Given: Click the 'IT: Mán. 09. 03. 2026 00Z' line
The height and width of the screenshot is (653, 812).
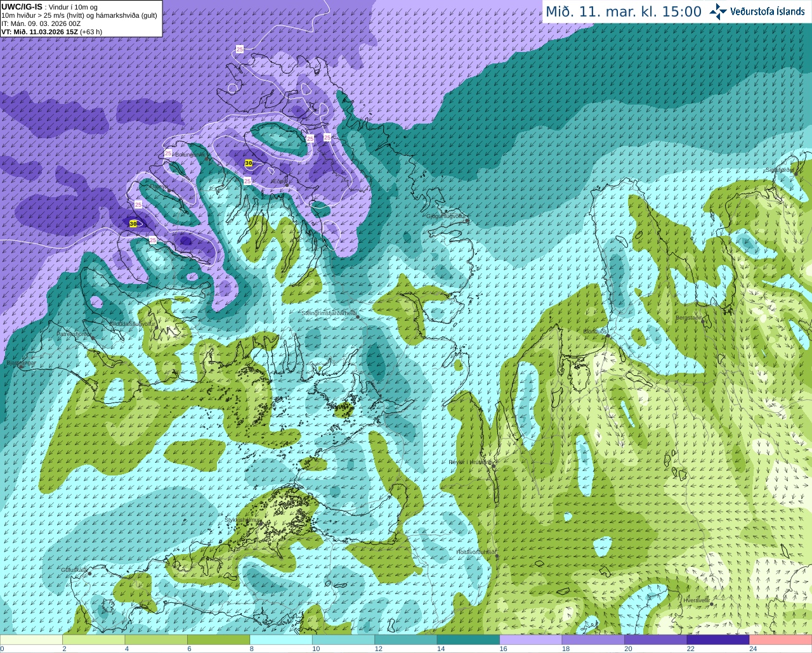Looking at the screenshot, I should (41, 23).
